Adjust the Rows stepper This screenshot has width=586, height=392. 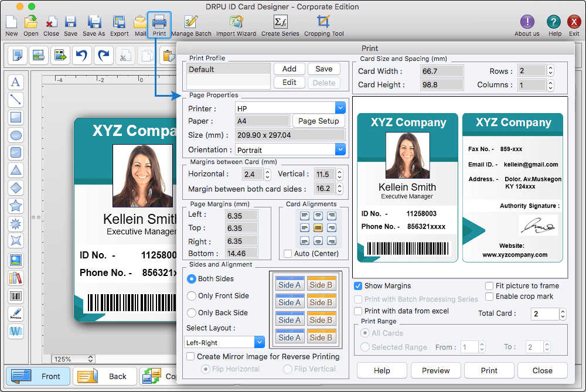(x=550, y=71)
